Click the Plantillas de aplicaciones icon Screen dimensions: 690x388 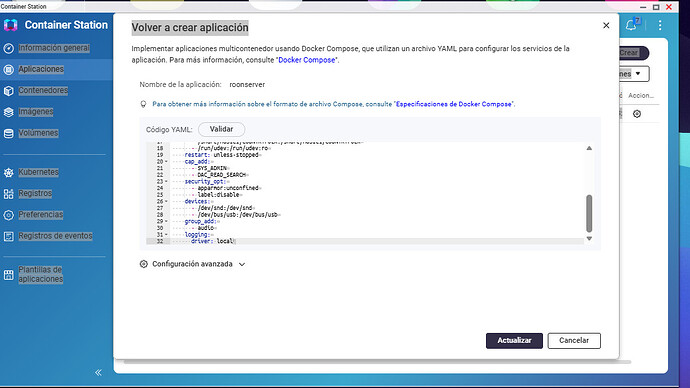point(9,275)
